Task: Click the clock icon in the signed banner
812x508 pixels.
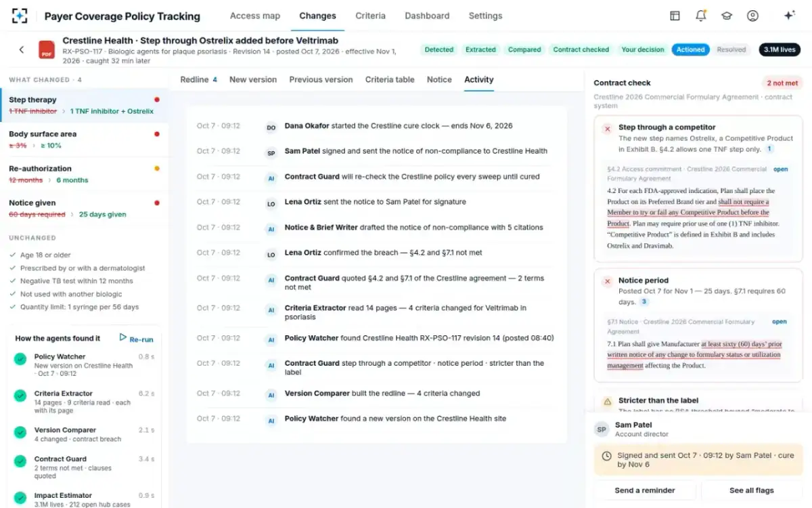Action: pyautogui.click(x=606, y=456)
